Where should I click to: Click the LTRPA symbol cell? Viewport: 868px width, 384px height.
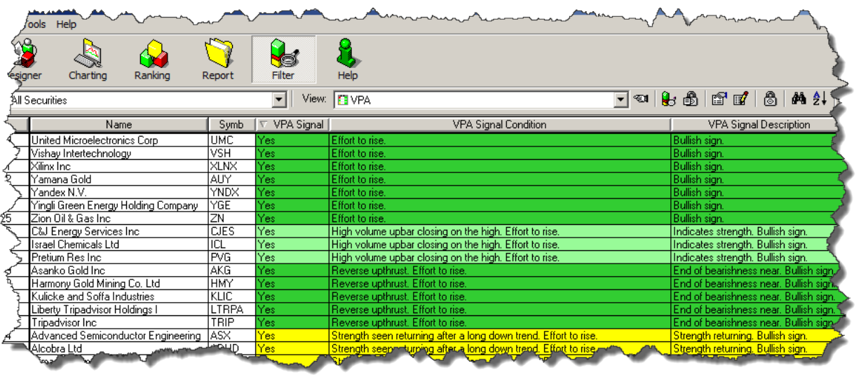(x=231, y=310)
